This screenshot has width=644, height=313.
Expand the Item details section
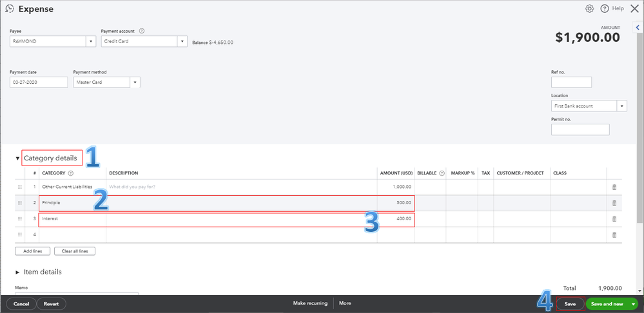click(x=17, y=272)
